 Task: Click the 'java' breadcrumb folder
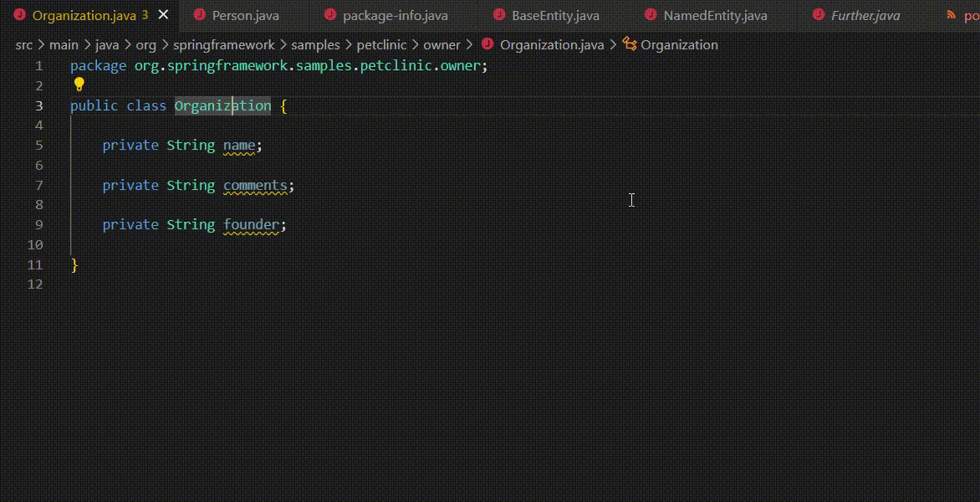(x=107, y=45)
